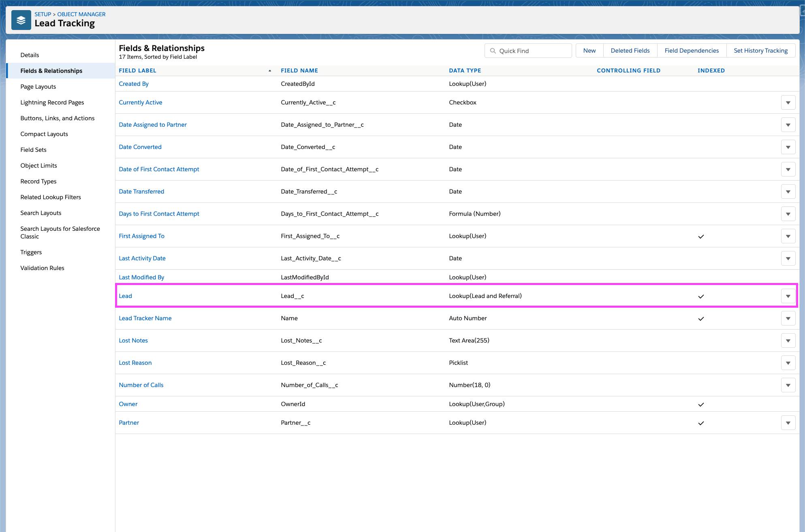Click the Quick Find search magnifier icon
Screen dimensions: 805x532
coord(493,51)
